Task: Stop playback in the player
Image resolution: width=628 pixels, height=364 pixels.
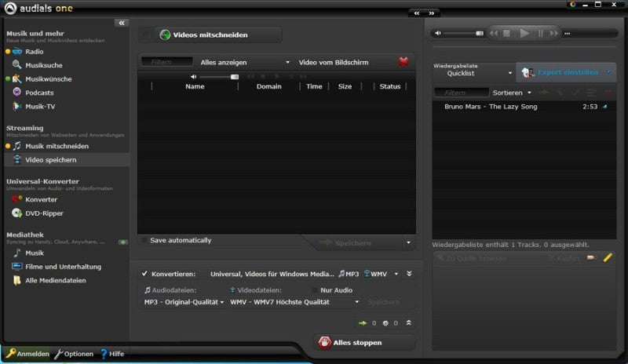Action: (506, 33)
